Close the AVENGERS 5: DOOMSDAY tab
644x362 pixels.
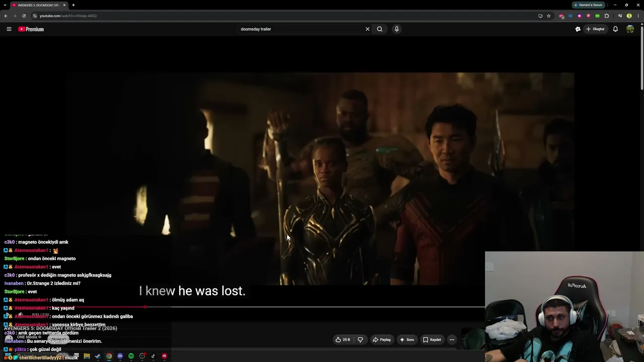click(64, 5)
